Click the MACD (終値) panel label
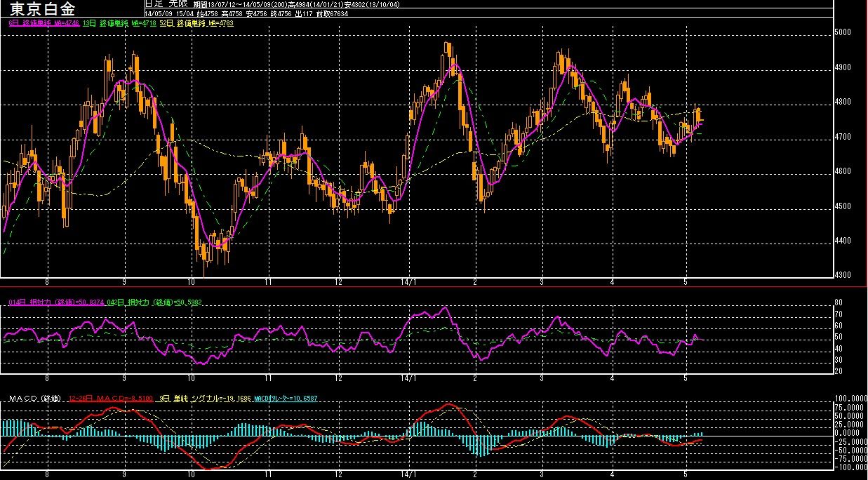 tap(34, 399)
